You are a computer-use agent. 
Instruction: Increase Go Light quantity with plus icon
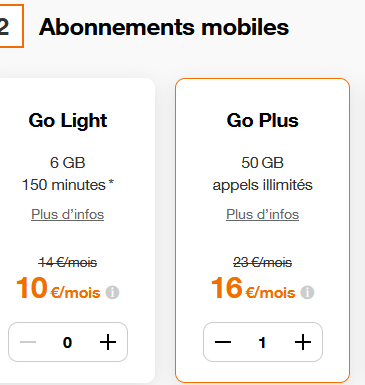[108, 342]
